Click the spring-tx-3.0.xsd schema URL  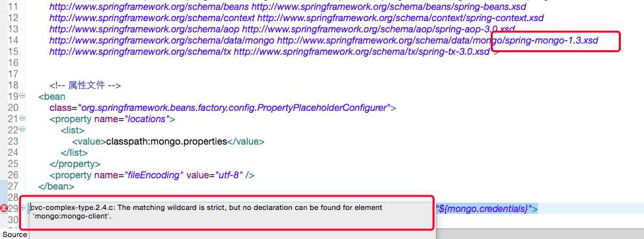coord(362,51)
